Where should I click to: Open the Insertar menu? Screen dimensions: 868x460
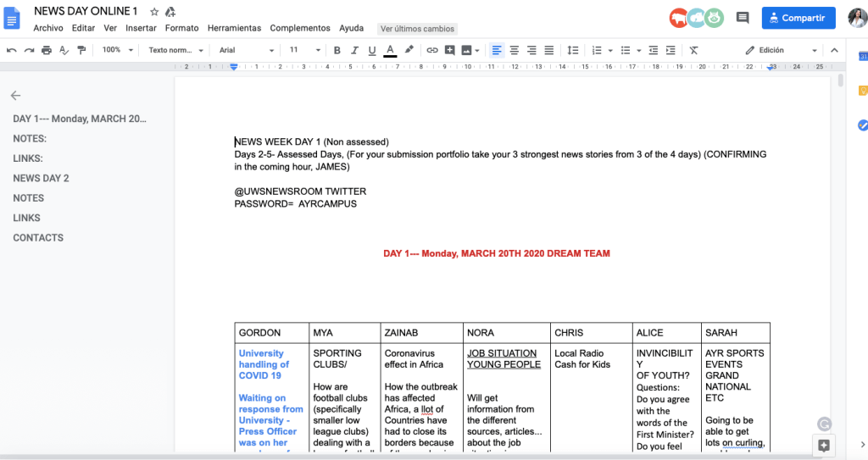click(141, 28)
